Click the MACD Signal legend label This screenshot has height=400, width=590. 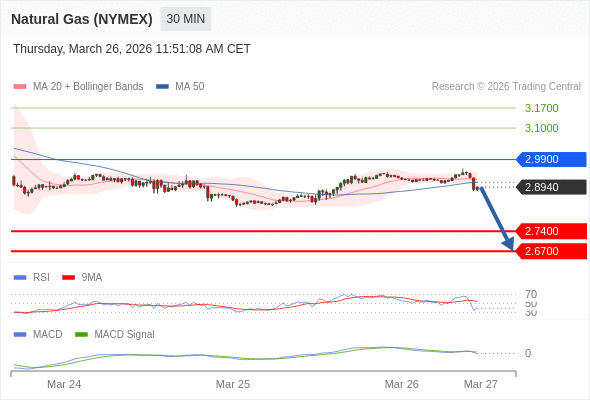coord(124,334)
